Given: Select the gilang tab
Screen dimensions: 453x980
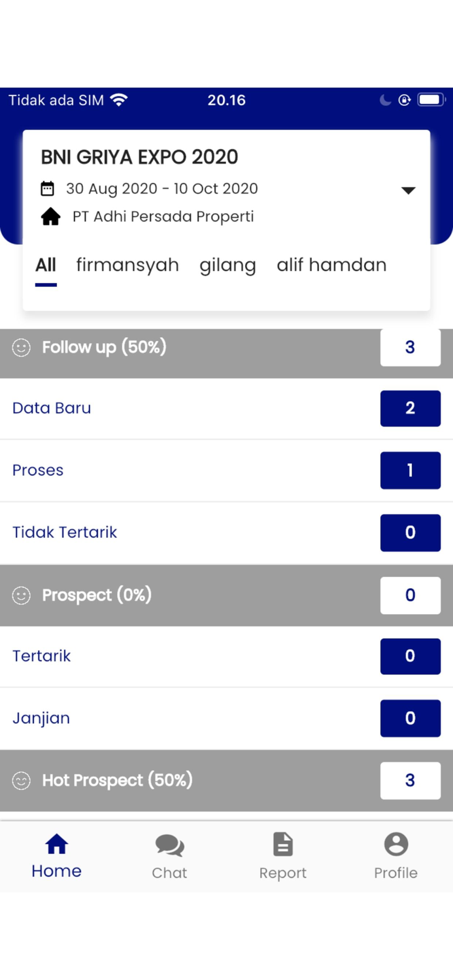Looking at the screenshot, I should click(x=227, y=265).
